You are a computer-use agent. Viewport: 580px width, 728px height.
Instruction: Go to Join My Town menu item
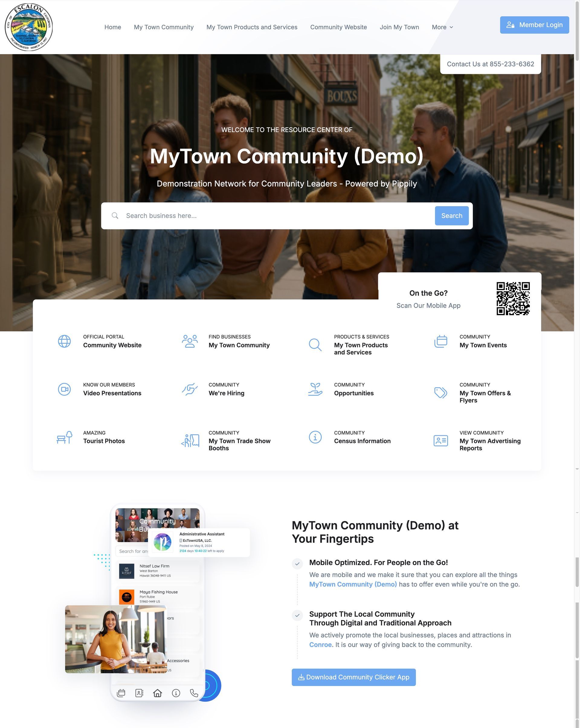click(399, 27)
